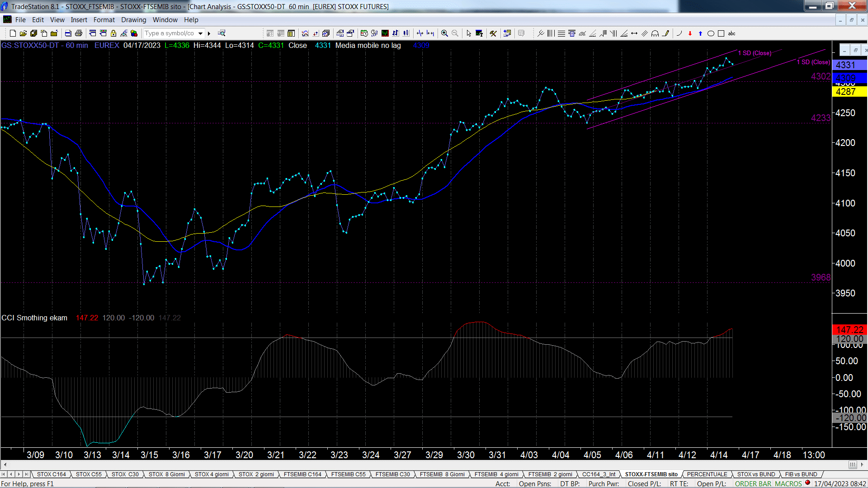Viewport: 868px width, 488px height.
Task: Click the yellow 4287 price label
Action: (x=849, y=92)
